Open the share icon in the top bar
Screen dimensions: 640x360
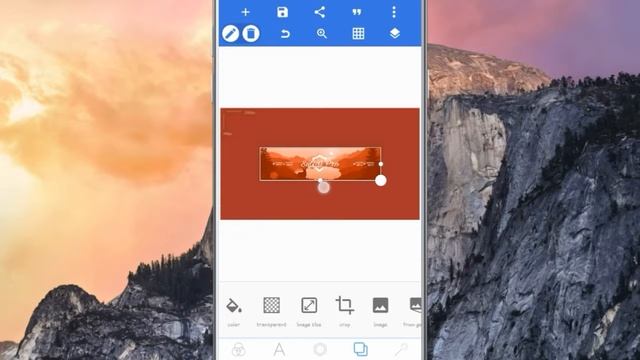(320, 12)
